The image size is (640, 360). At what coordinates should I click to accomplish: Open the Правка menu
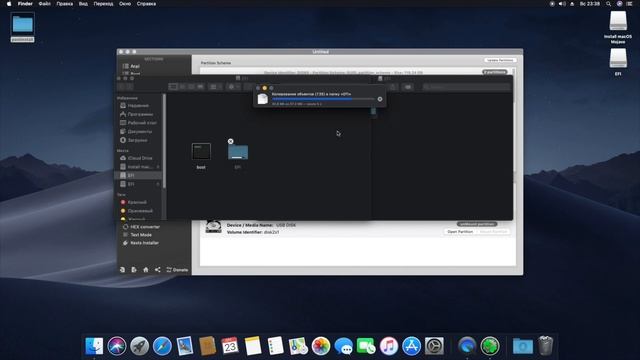click(x=64, y=4)
